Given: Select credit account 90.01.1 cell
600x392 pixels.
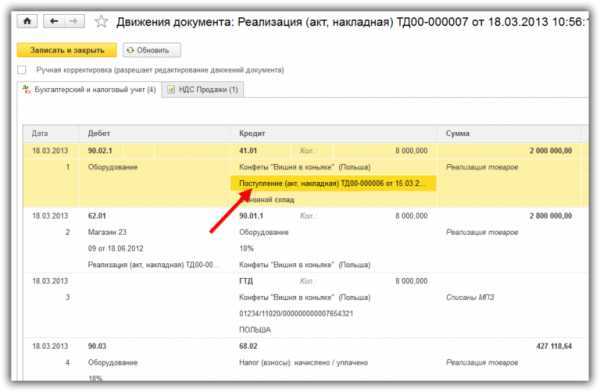Looking at the screenshot, I should click(x=251, y=216).
